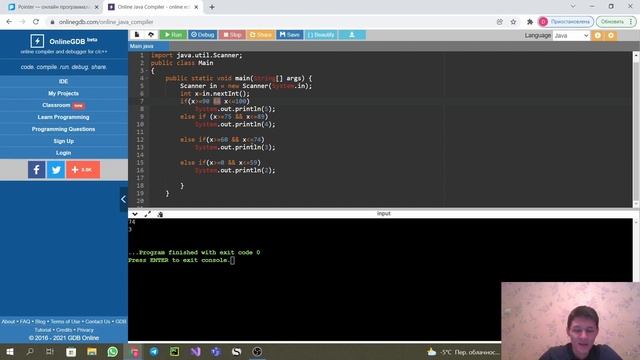Beautify the source code
640x360 pixels.
pyautogui.click(x=321, y=35)
